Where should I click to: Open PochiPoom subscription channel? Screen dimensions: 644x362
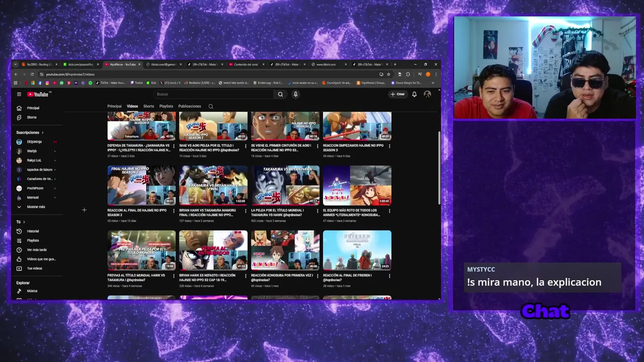pos(38,188)
